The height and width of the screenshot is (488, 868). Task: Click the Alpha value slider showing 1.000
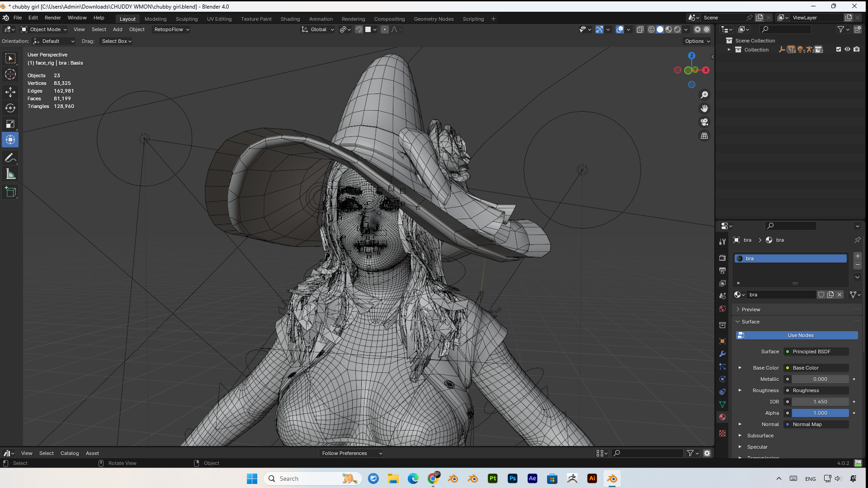coord(820,413)
